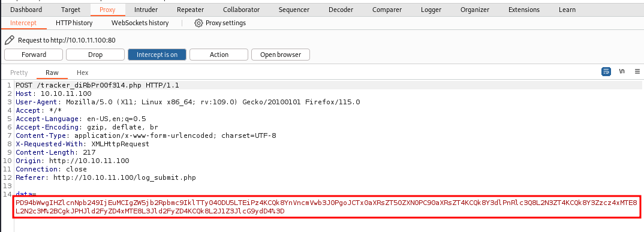Open Proxy settings gear icon
644x232 pixels.
coord(198,23)
